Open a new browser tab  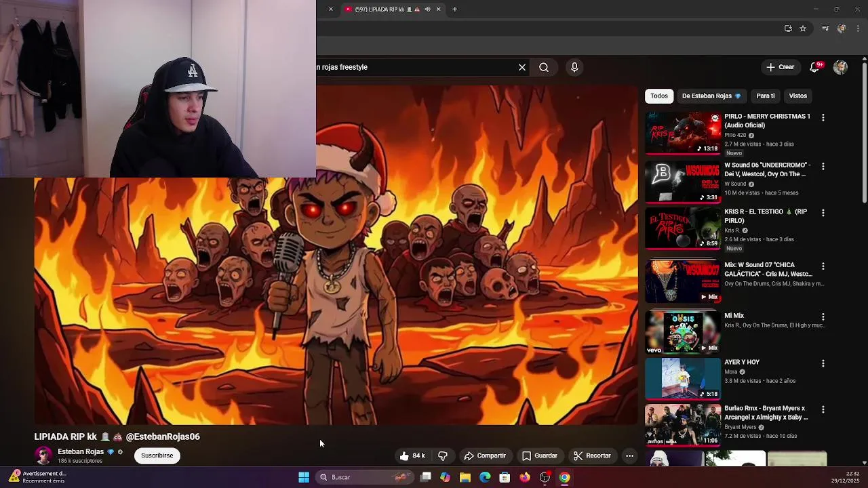click(x=454, y=9)
